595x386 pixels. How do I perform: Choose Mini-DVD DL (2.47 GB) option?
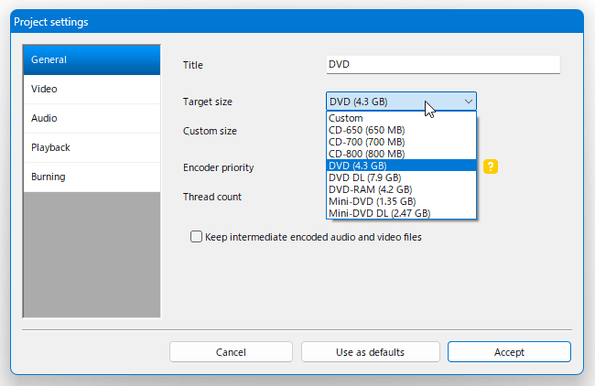click(401, 213)
